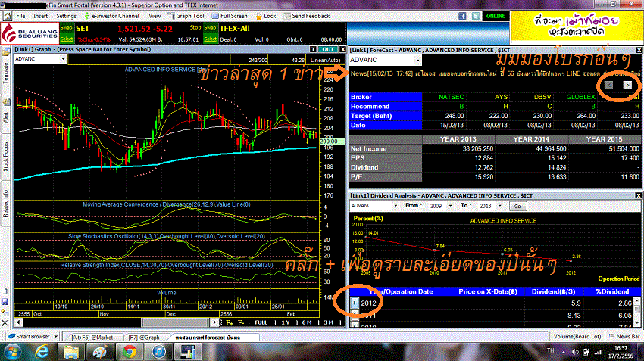Image resolution: width=644 pixels, height=361 pixels.
Task: Click the ONLINE status indicator
Action: coord(496,16)
